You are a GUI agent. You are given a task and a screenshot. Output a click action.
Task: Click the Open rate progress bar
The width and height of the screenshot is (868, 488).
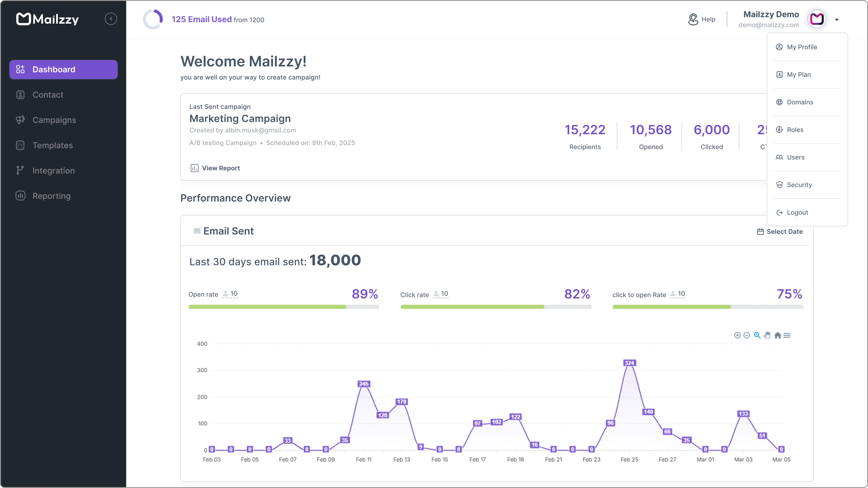click(284, 307)
